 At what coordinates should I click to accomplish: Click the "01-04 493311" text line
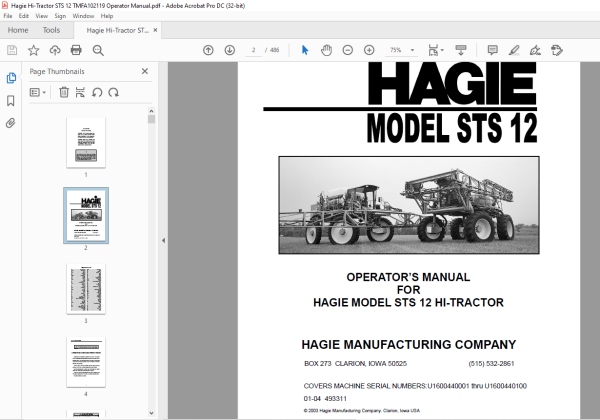pyautogui.click(x=325, y=399)
